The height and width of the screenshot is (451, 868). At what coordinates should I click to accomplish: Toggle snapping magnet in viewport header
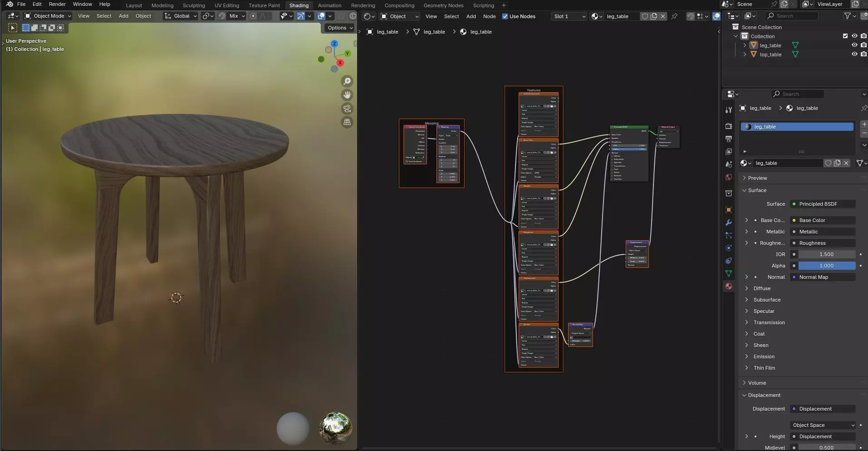[x=222, y=16]
